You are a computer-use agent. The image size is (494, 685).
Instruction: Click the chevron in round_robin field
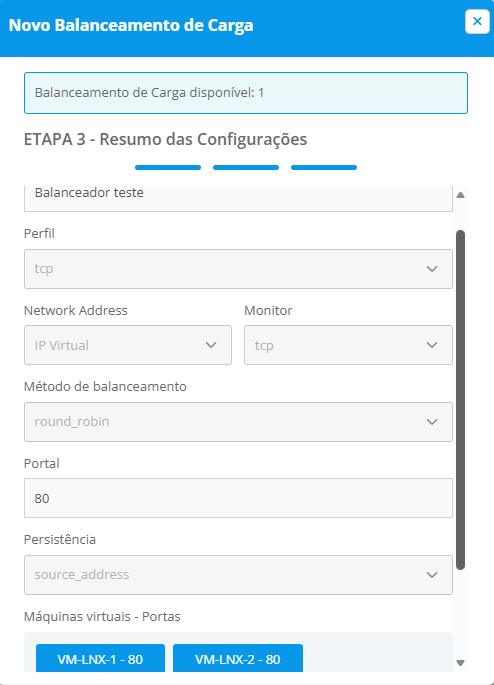(432, 422)
